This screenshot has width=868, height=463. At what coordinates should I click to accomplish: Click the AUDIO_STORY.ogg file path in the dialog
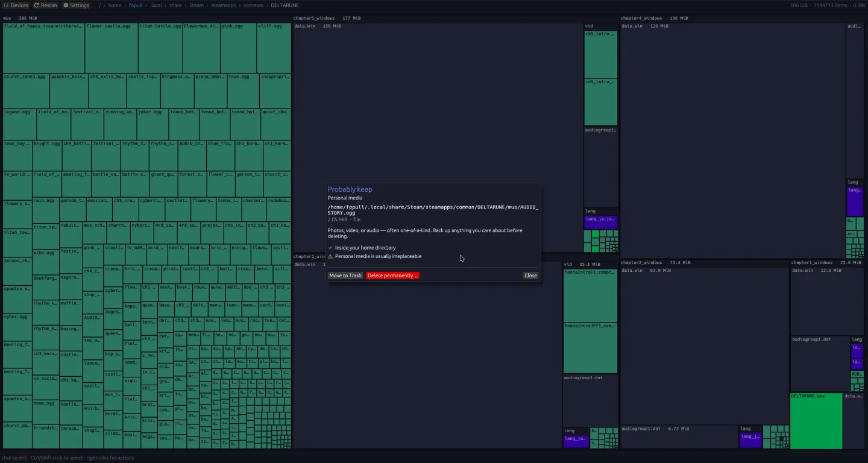pos(433,210)
